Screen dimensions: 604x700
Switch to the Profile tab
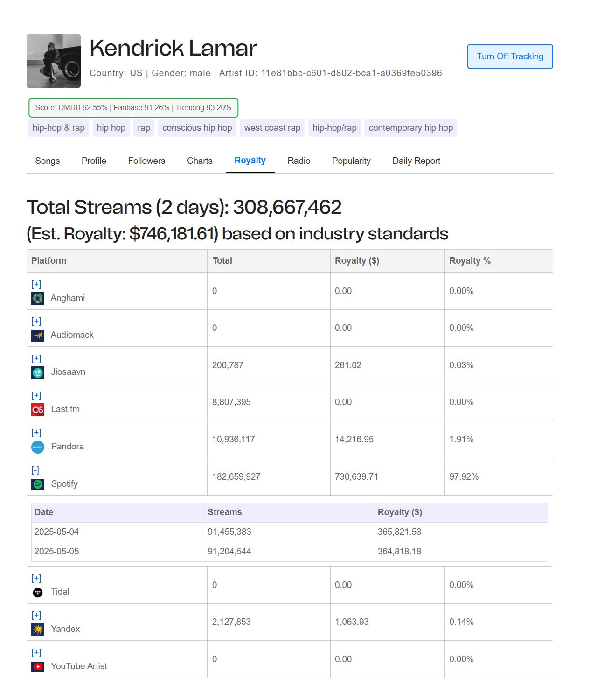[94, 161]
